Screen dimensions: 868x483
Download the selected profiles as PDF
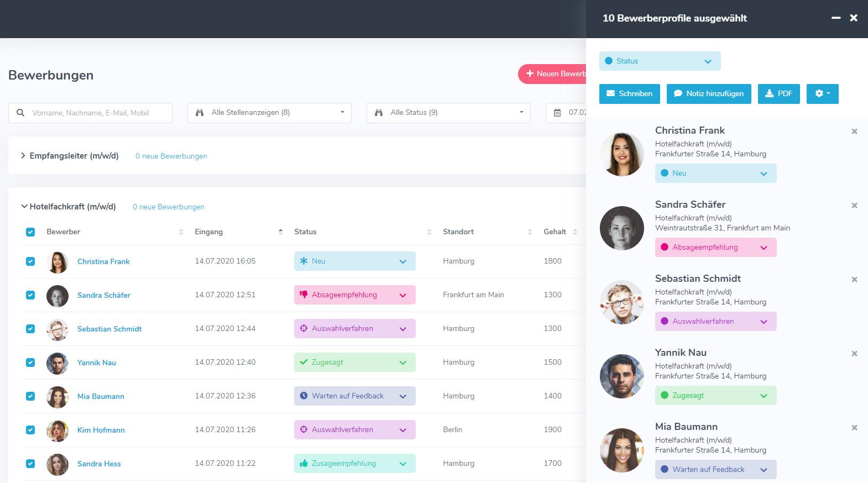[778, 94]
